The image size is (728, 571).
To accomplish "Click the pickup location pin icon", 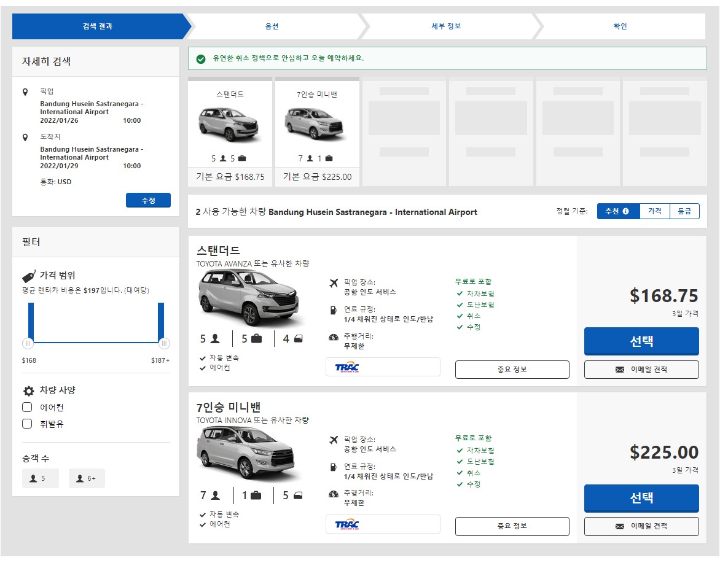I will point(25,92).
